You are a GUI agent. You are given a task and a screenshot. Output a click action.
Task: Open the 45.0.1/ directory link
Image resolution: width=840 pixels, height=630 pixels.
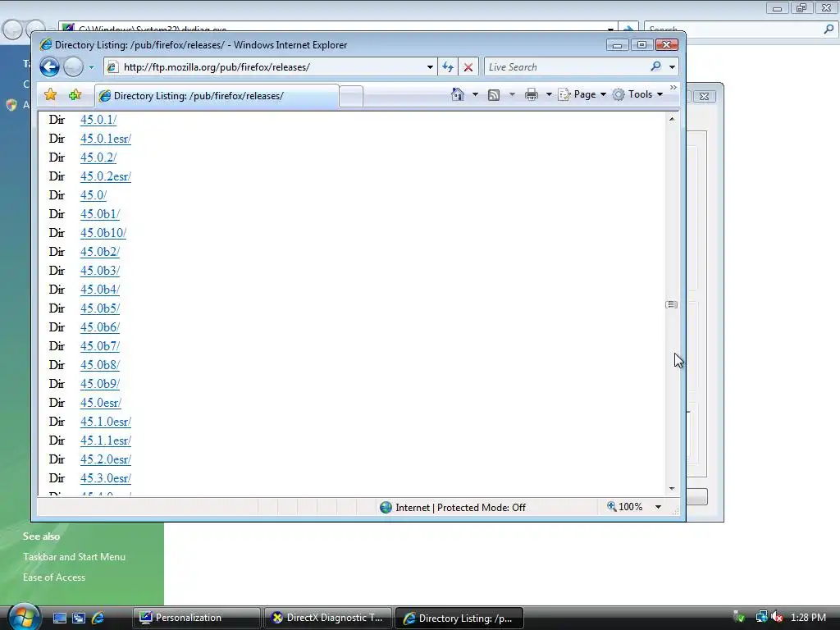(98, 120)
